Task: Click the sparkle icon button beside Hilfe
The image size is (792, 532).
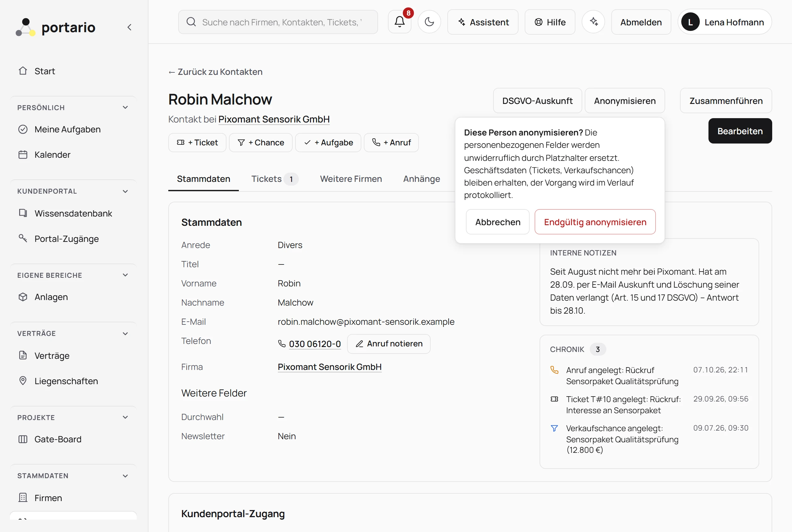Action: tap(593, 22)
